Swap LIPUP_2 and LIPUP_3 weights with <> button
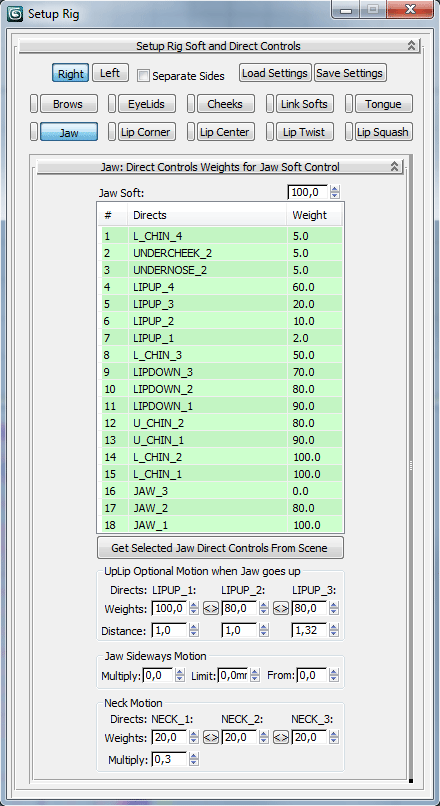The height and width of the screenshot is (806, 440). pos(281,609)
